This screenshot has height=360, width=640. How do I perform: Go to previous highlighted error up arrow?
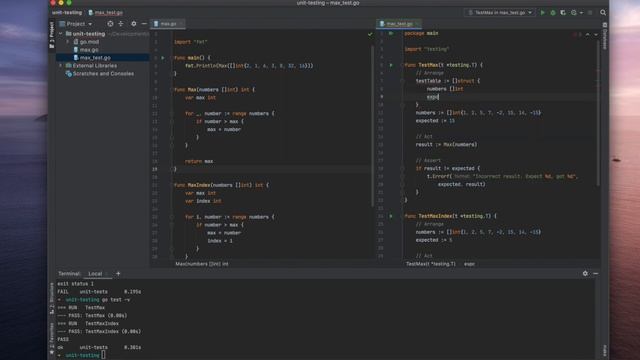tap(587, 35)
